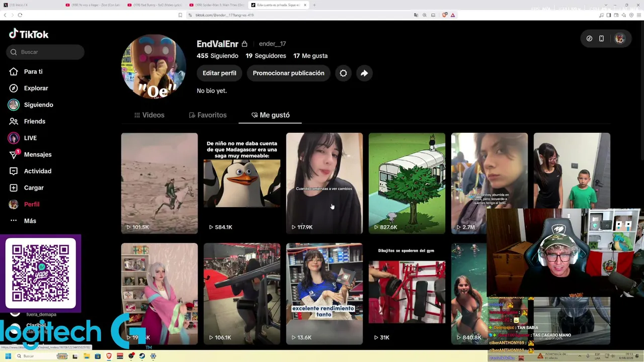Open 455 Siguiendo following list

pos(217,56)
